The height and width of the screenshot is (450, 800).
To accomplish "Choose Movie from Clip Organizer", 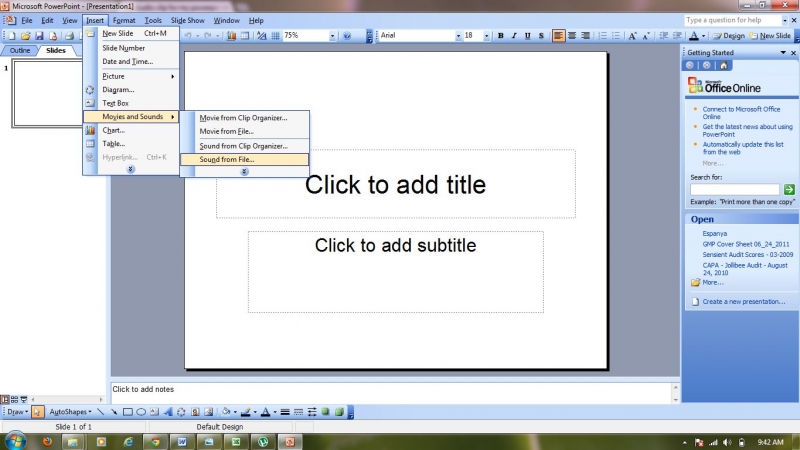I will [243, 117].
